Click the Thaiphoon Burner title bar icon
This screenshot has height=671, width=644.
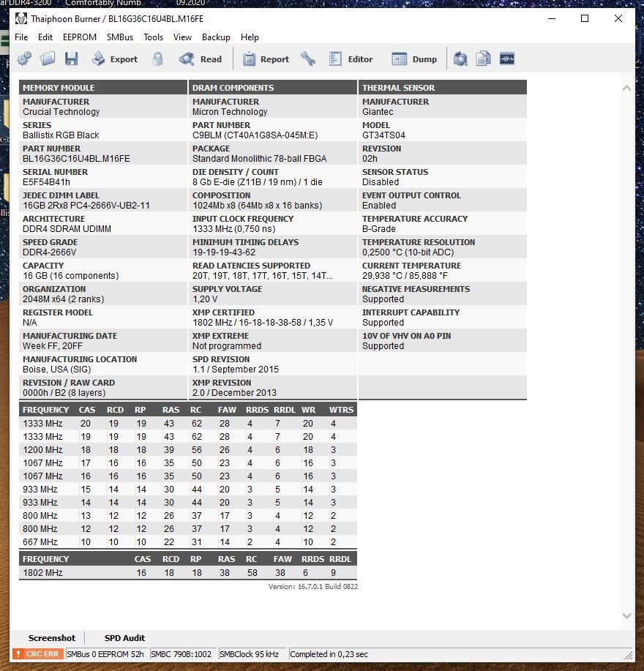coord(21,19)
